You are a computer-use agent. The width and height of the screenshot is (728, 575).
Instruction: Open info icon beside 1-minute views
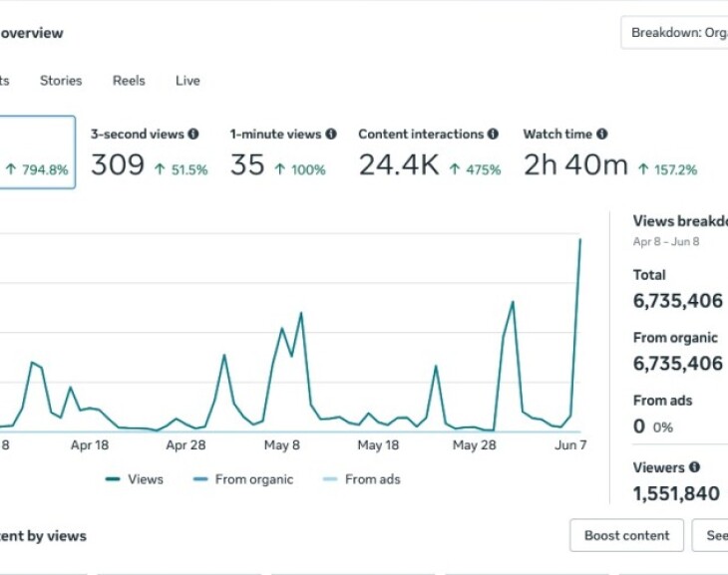330,135
